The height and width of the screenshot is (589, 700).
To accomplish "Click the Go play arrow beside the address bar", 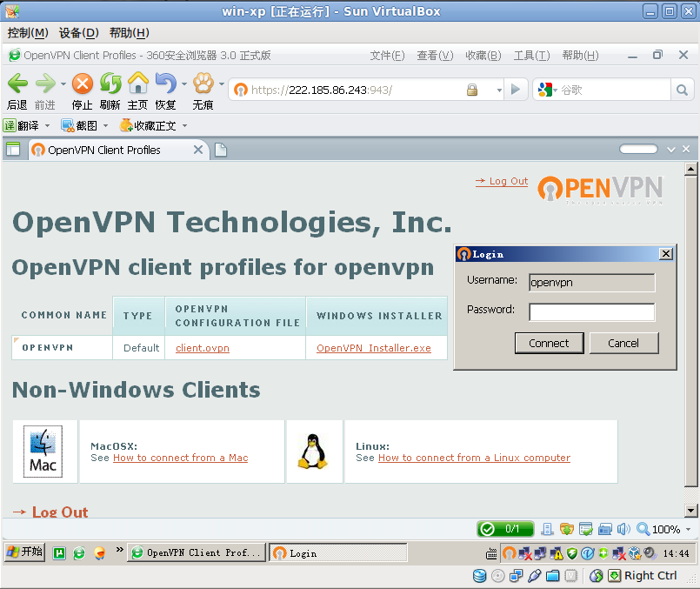I will (x=516, y=90).
